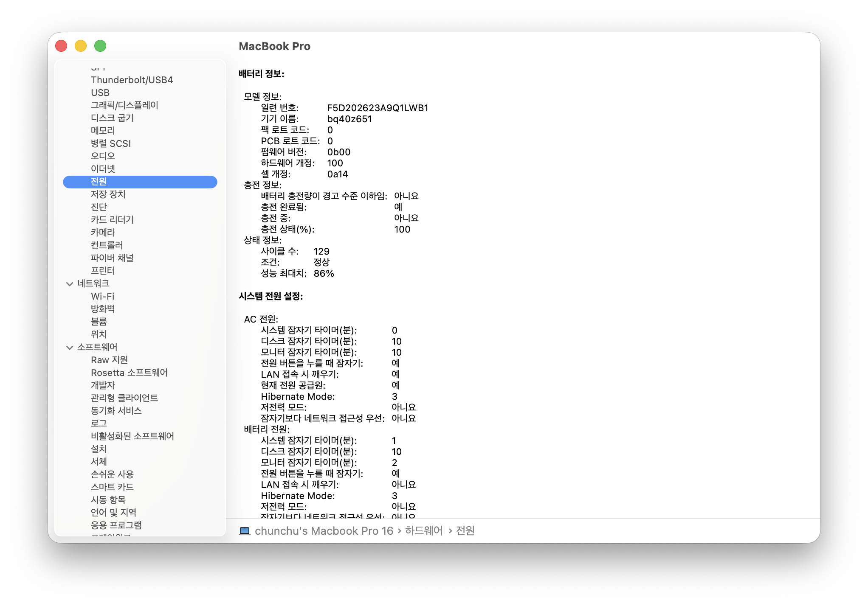Viewport: 868px width, 606px height.
Task: Select 이더넷 in the sidebar
Action: pyautogui.click(x=103, y=169)
